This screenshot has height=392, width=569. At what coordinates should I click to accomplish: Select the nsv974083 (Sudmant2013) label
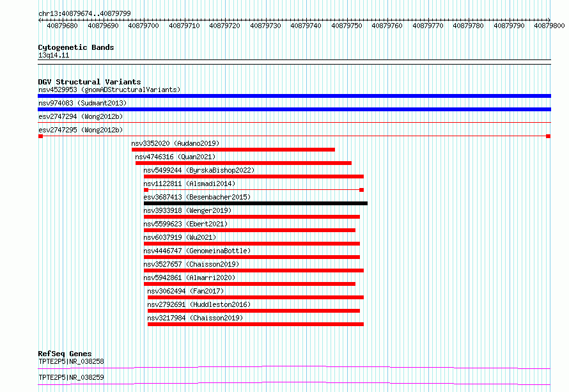[82, 103]
